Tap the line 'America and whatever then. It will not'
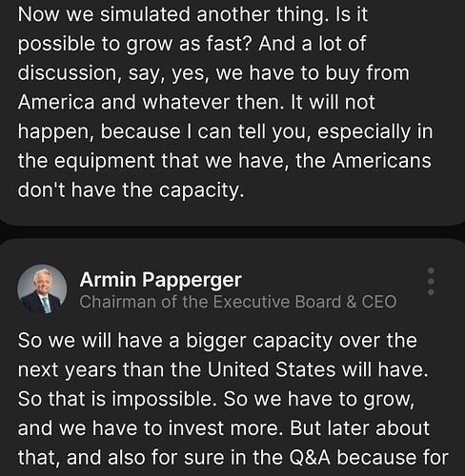 (196, 102)
